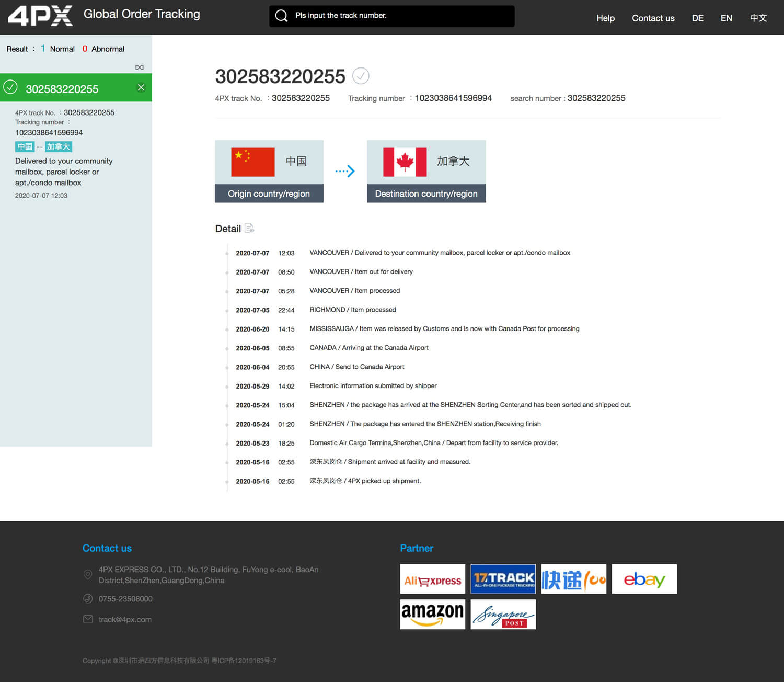Click the footer location pin icon
This screenshot has height=682, width=784.
(x=88, y=574)
